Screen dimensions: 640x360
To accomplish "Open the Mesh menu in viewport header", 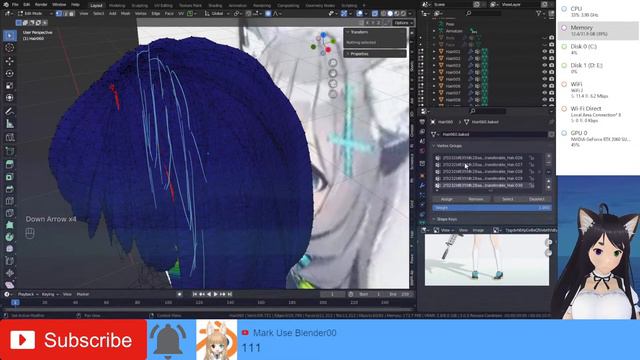I will (x=125, y=13).
